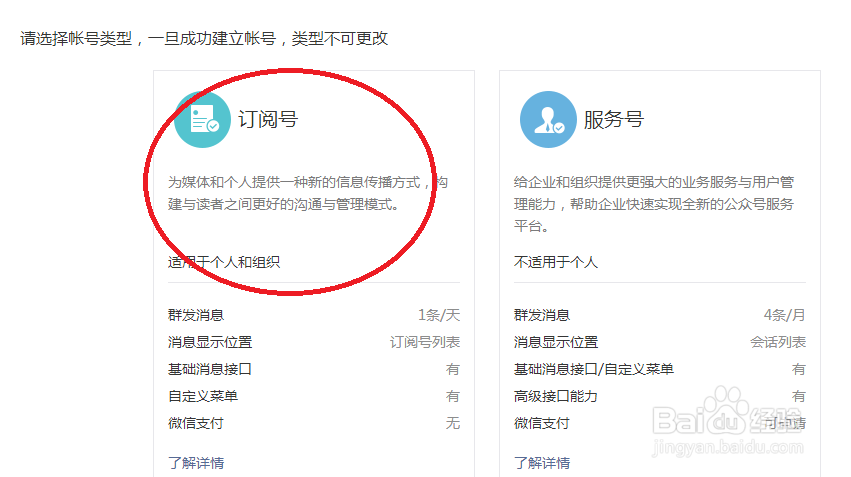The height and width of the screenshot is (477, 851).
Task: Click 自定义菜单 row in 订阅号 card
Action: point(314,396)
